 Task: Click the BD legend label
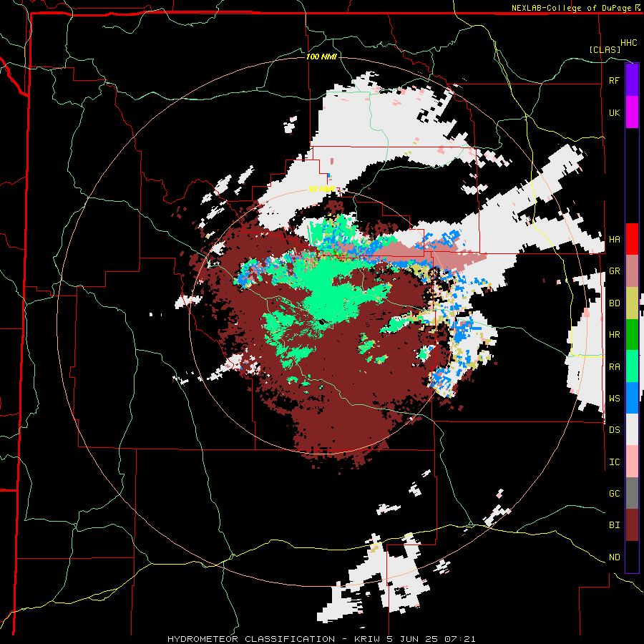pos(614,303)
